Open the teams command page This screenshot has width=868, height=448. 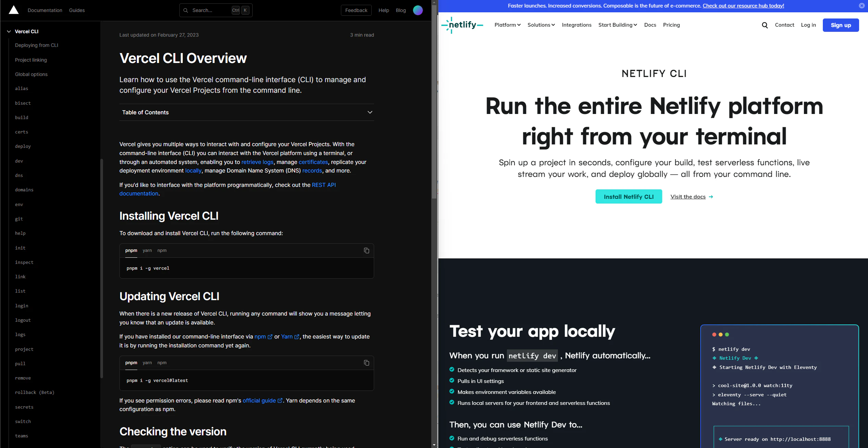point(22,436)
